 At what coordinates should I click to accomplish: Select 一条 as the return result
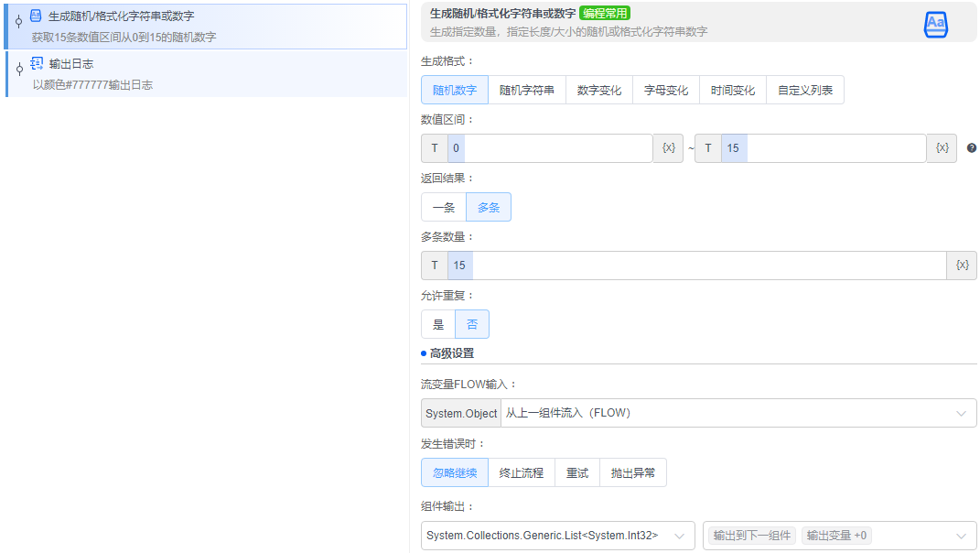coord(443,207)
